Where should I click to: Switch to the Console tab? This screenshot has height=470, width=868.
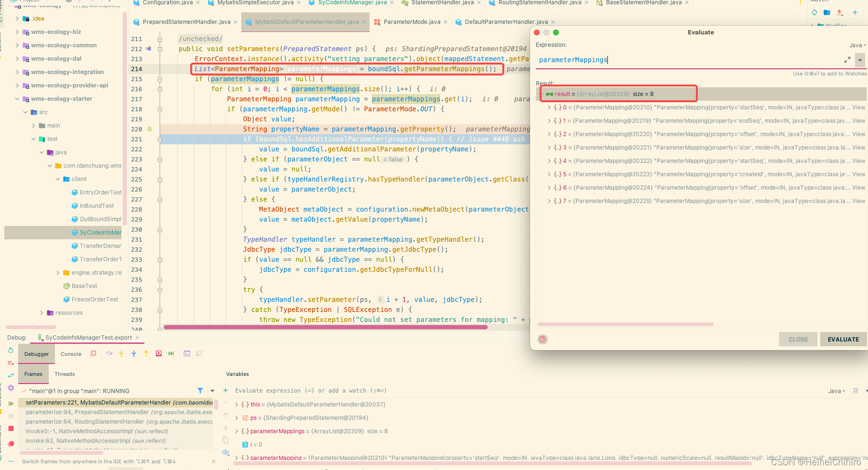point(71,354)
